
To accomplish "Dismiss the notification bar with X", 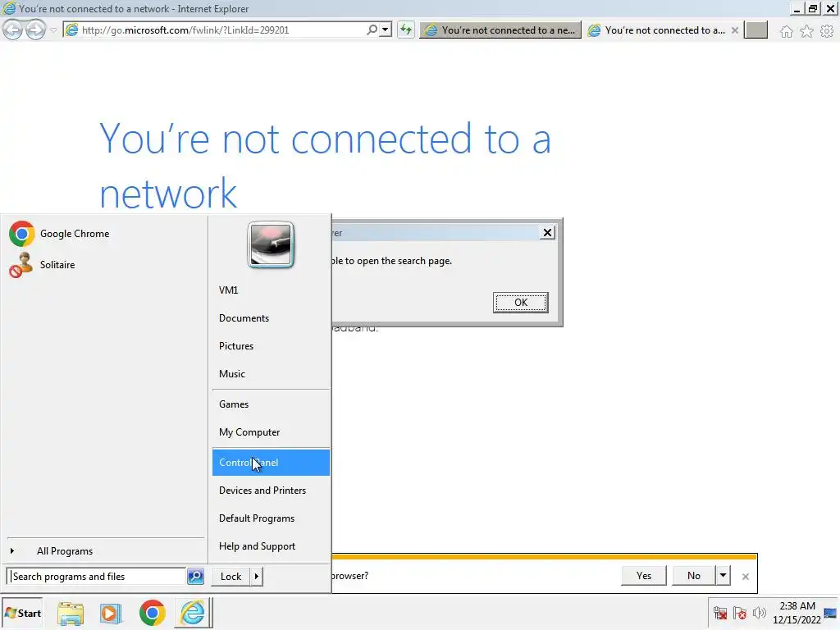I will (745, 577).
